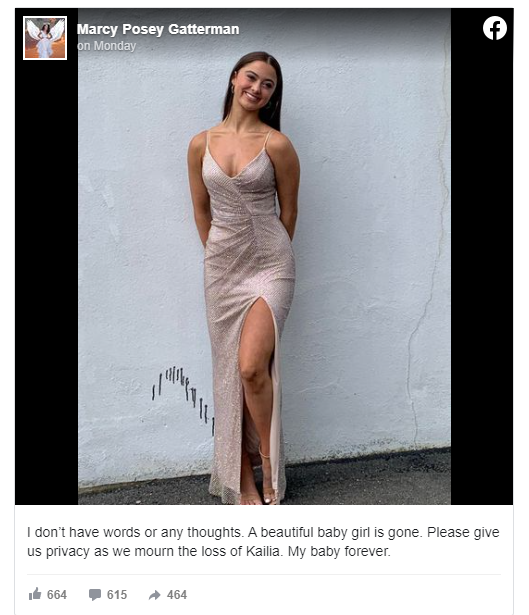Click the 664 likes count
Image resolution: width=529 pixels, height=615 pixels.
57,595
